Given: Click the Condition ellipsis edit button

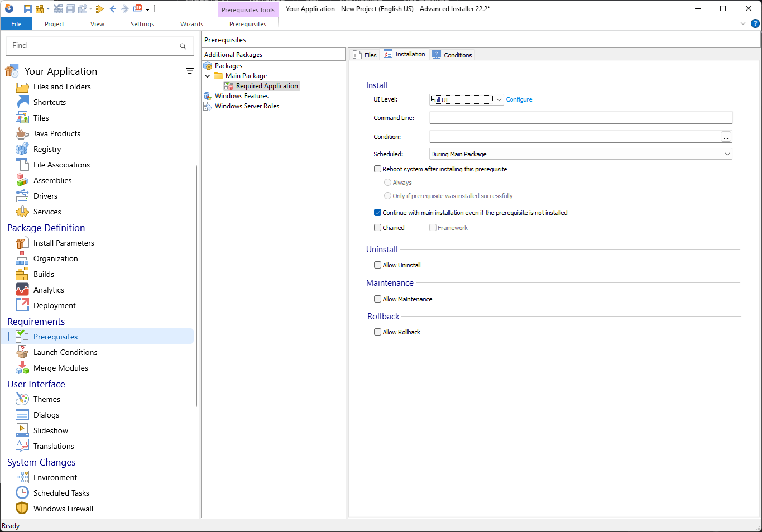Looking at the screenshot, I should click(x=726, y=137).
